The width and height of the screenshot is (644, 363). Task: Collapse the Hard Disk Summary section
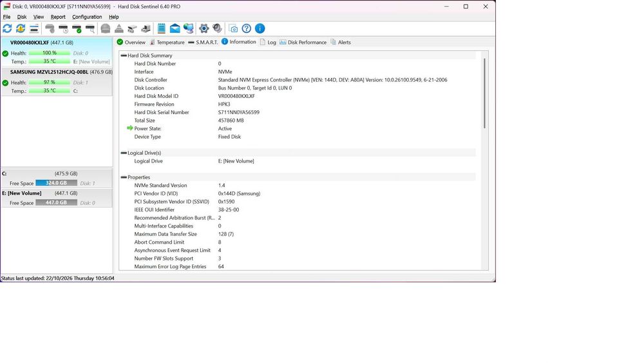(124, 55)
